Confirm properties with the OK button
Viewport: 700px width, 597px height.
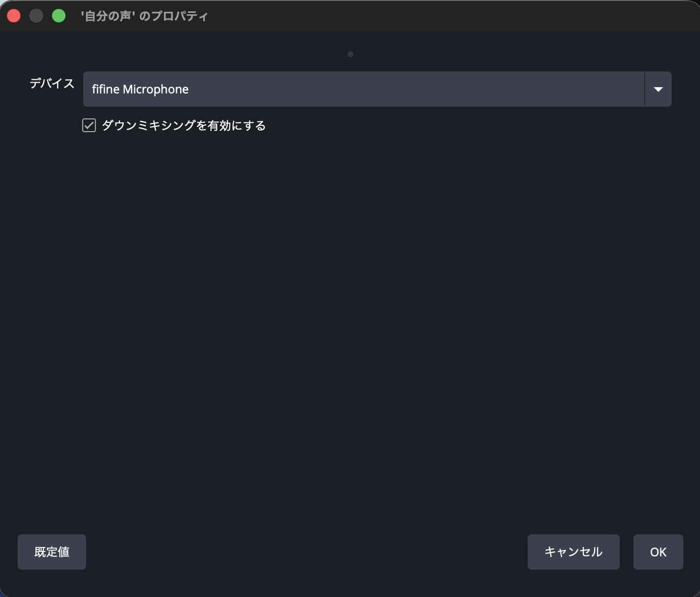tap(658, 552)
